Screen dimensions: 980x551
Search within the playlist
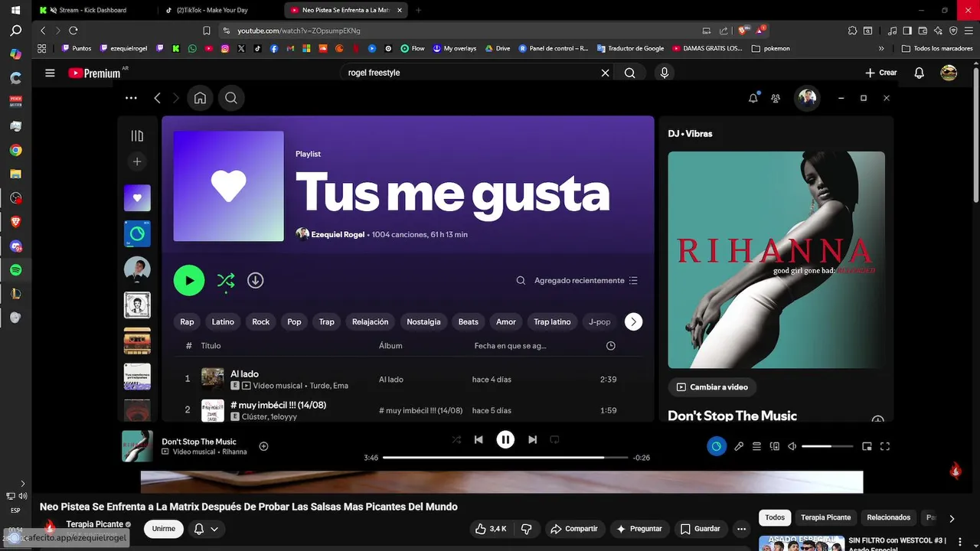coord(521,280)
